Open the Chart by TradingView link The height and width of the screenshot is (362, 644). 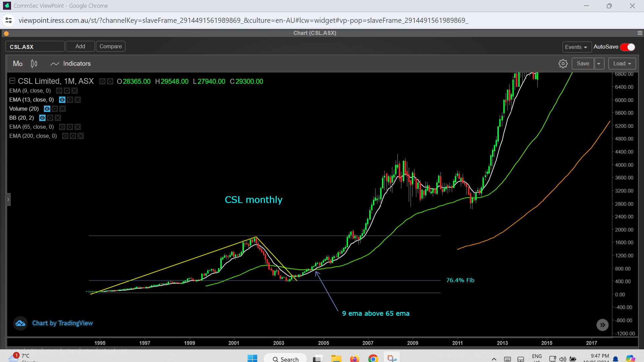click(62, 323)
